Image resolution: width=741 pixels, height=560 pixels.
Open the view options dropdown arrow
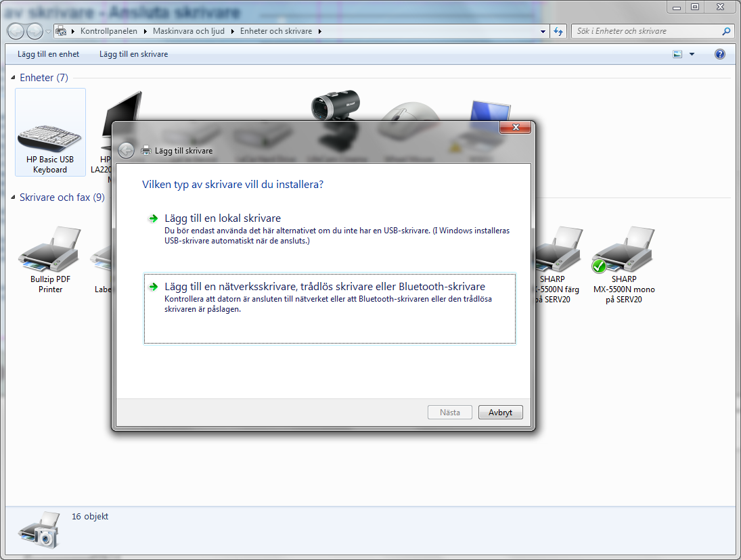692,54
